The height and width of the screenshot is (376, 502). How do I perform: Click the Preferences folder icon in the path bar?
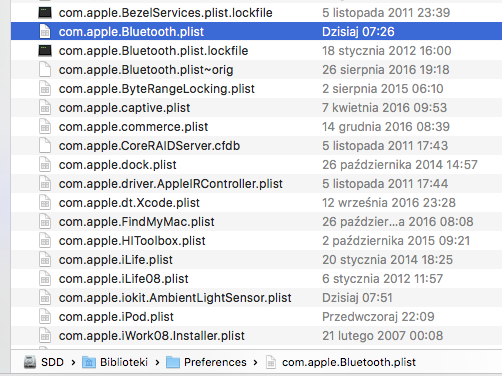click(173, 362)
